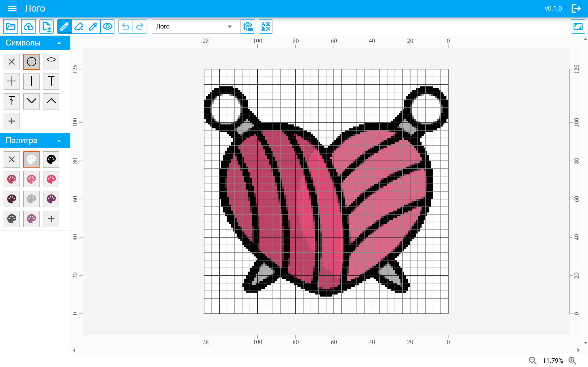Click the cloud upload icon
Image resolution: width=588 pixels, height=367 pixels.
tap(29, 26)
